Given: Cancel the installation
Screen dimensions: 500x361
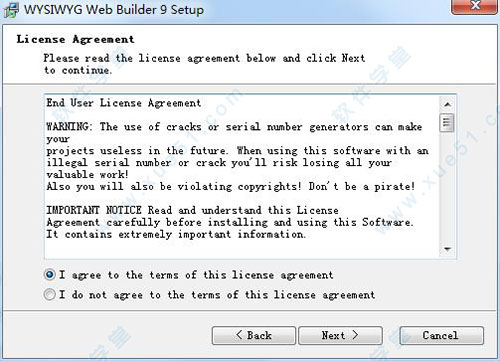Looking at the screenshot, I should (441, 335).
